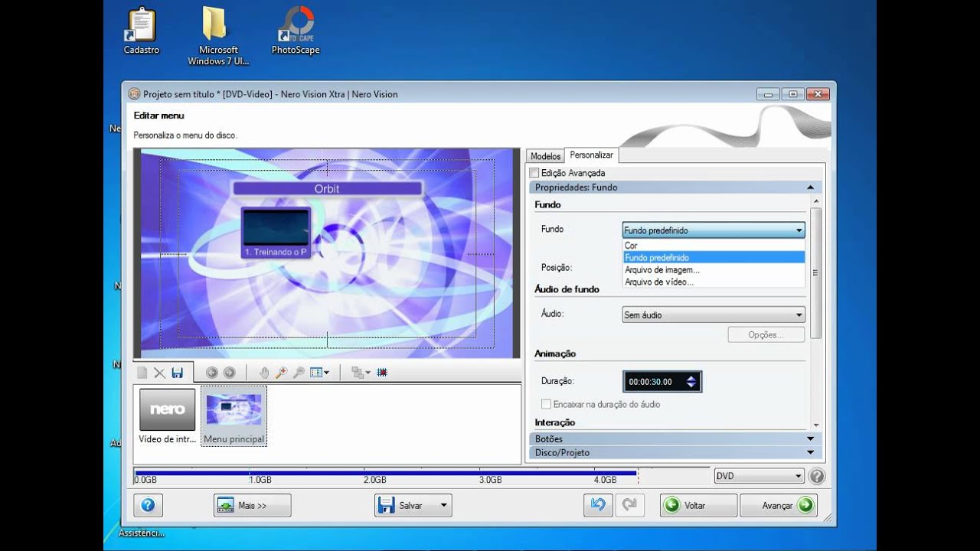Open the Cadastro desktop shortcut
The width and height of the screenshot is (980, 551).
[x=142, y=31]
